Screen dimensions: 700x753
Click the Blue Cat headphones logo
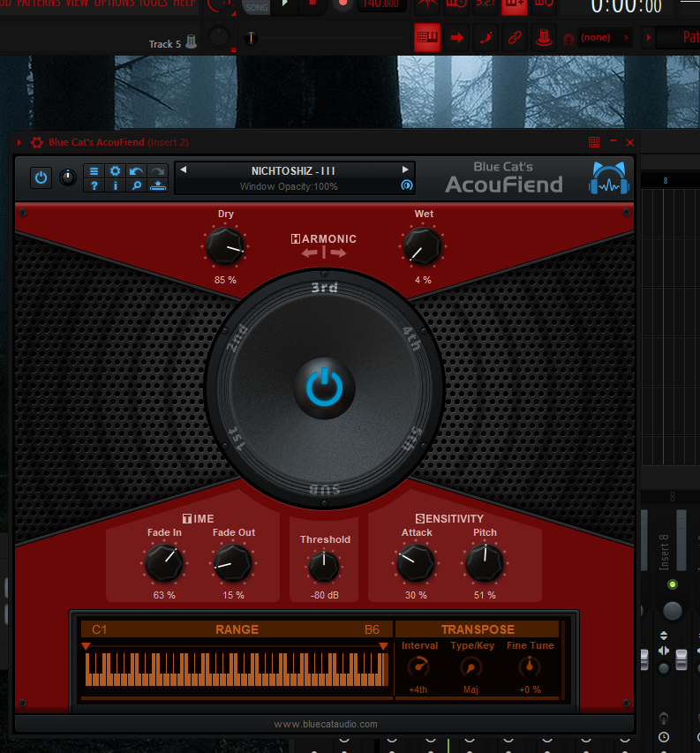click(609, 178)
